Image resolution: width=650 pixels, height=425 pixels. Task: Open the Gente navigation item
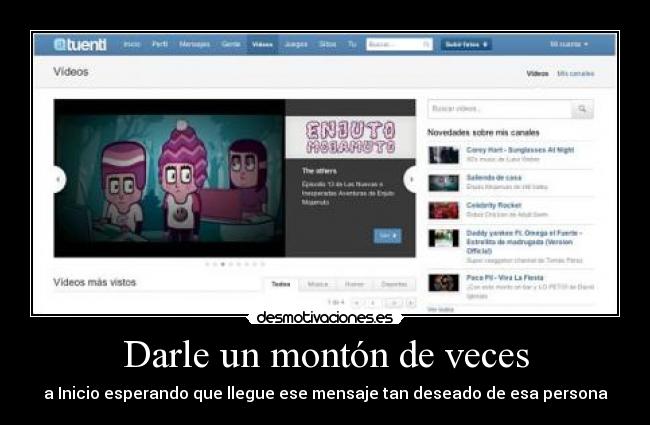click(x=231, y=44)
